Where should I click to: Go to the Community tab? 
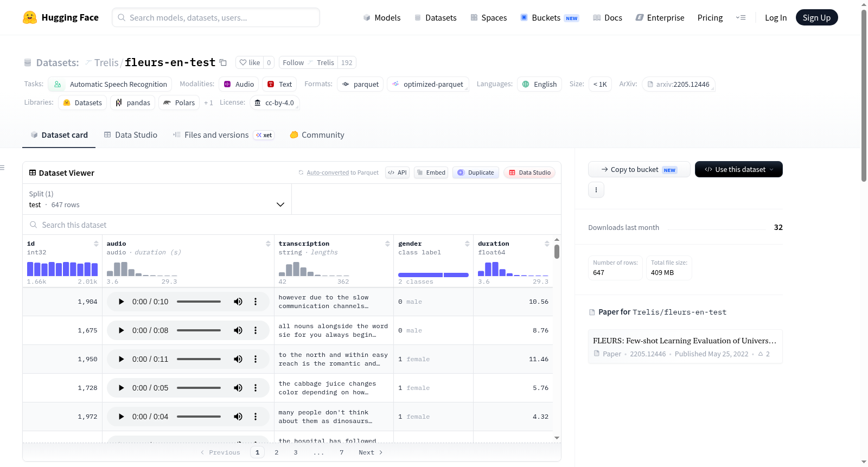click(317, 135)
